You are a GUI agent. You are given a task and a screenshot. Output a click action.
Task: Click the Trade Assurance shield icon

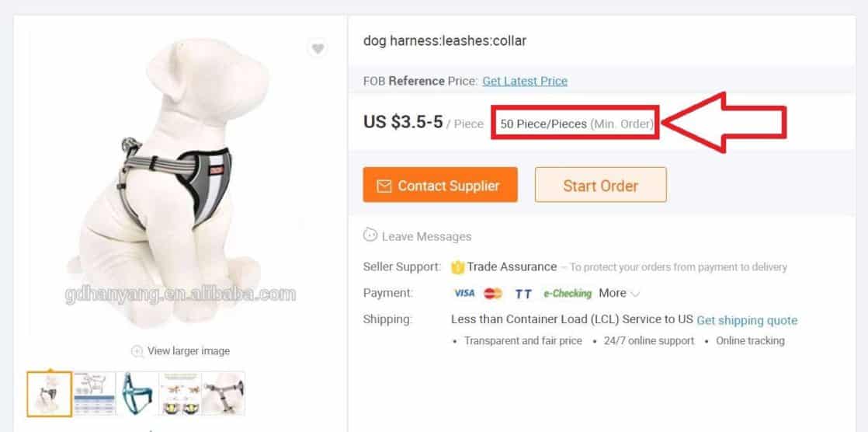(457, 267)
